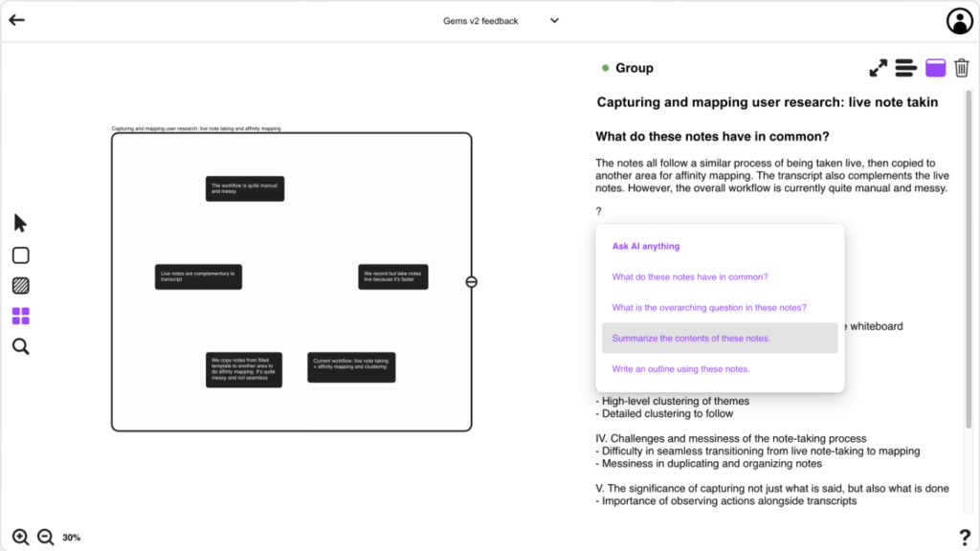Open the purple grid view tool
The width and height of the screenshot is (980, 551).
20,316
